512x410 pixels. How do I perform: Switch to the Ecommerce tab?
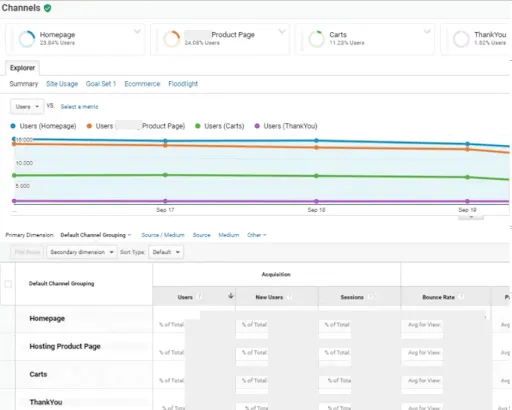(142, 84)
